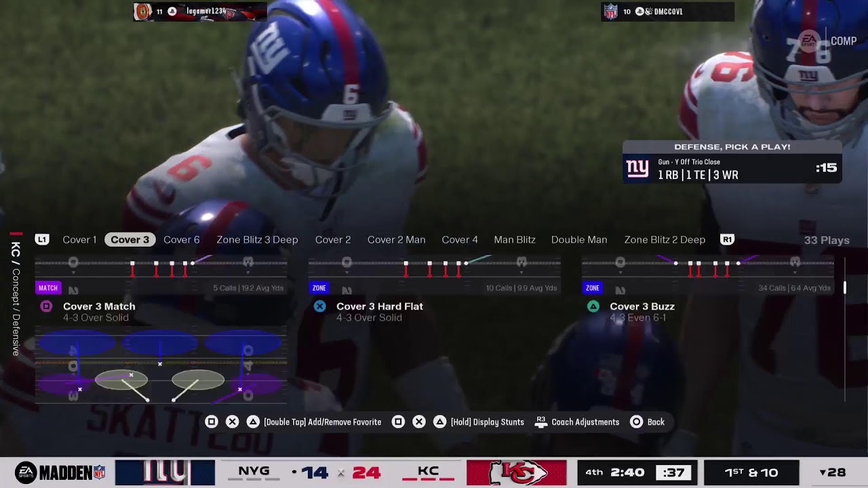Viewport: 868px width, 488px height.
Task: Select the Cover 1 tab
Action: pos(79,240)
